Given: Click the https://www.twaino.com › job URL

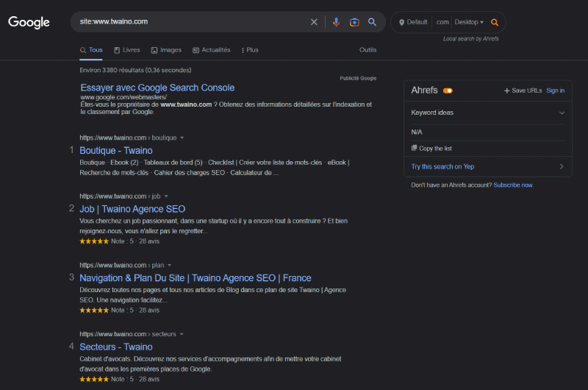Looking at the screenshot, I should click(x=120, y=196).
